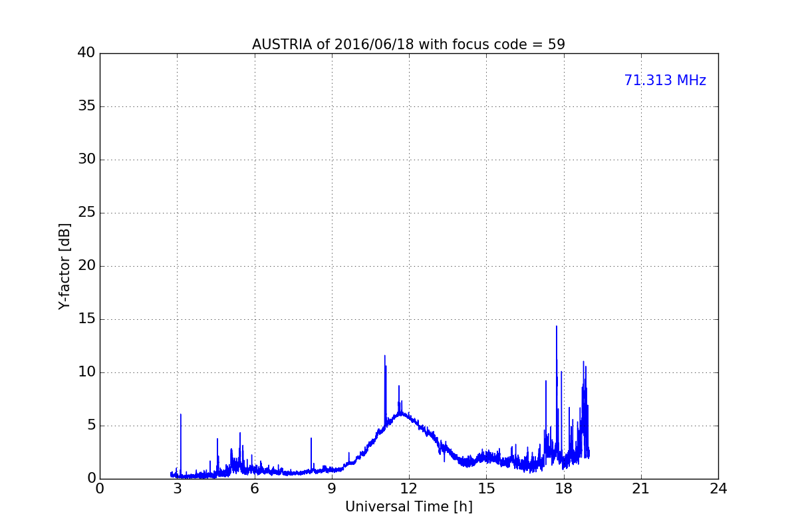Select the blue '71.313 MHz' frequency label
798x532 pixels.
pyautogui.click(x=665, y=80)
